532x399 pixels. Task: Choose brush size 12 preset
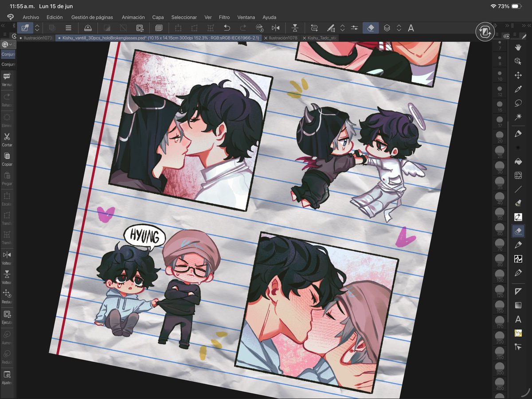500,90
